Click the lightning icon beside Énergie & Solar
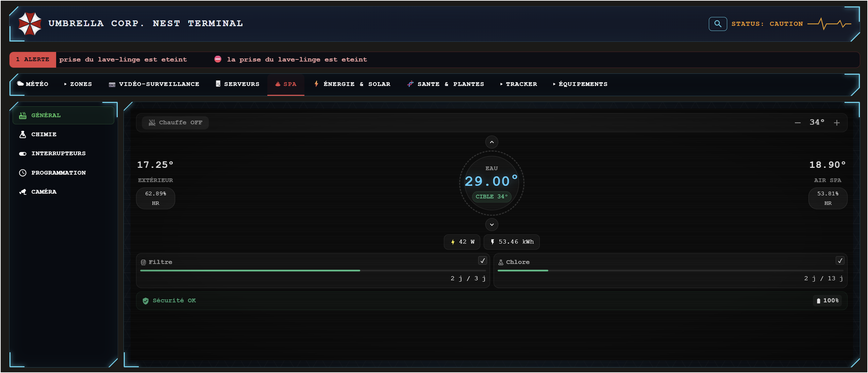The width and height of the screenshot is (868, 373). tap(316, 84)
